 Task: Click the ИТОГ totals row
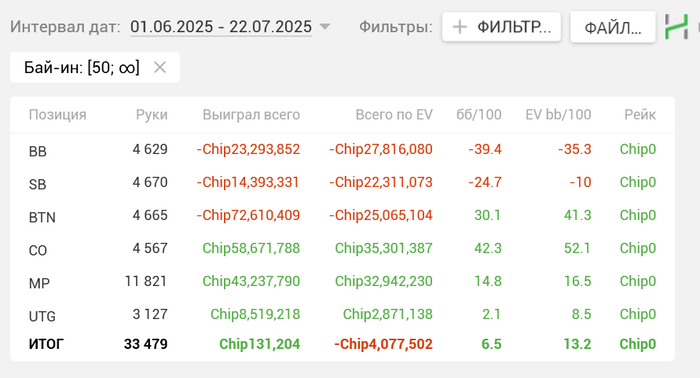coord(342,344)
